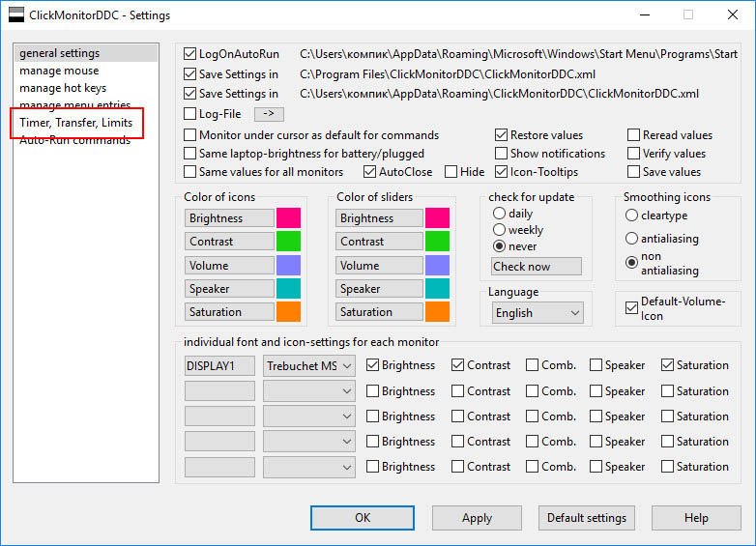Enable Same laptop-brightness for battery/plugged

pyautogui.click(x=189, y=154)
